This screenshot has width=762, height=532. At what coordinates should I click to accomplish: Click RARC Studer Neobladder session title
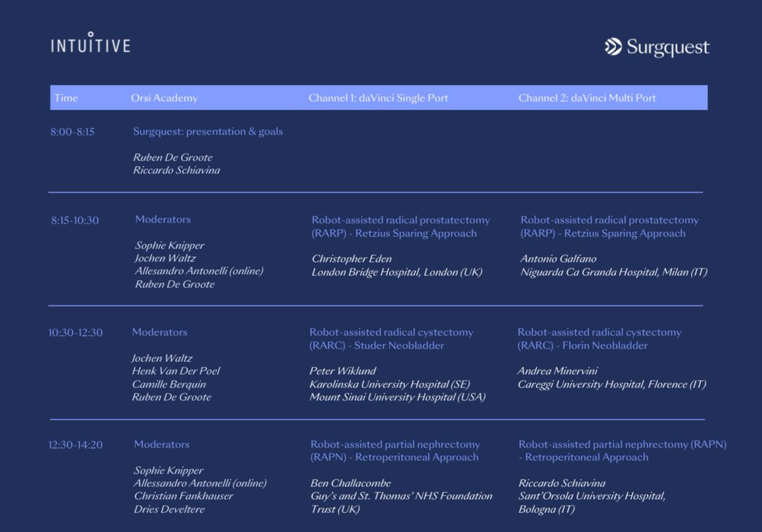(391, 339)
